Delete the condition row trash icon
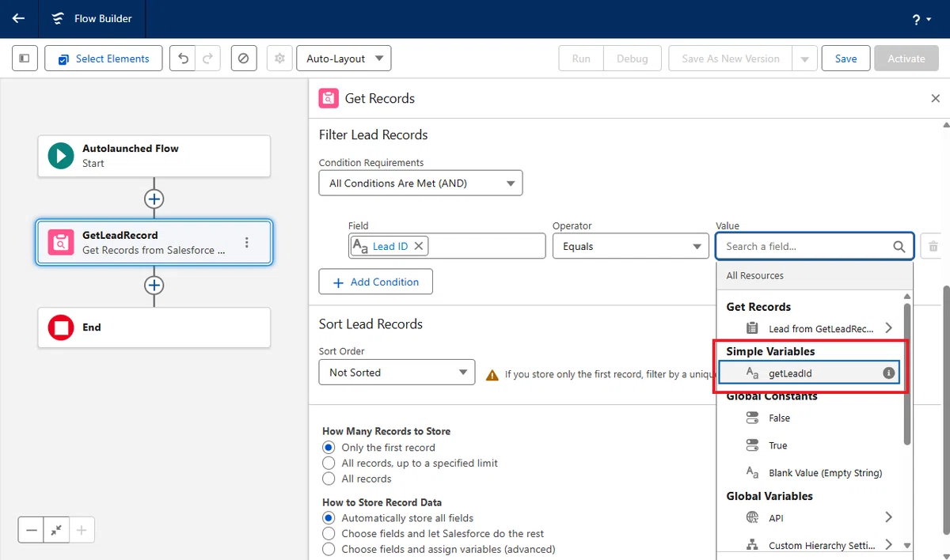 coord(933,247)
